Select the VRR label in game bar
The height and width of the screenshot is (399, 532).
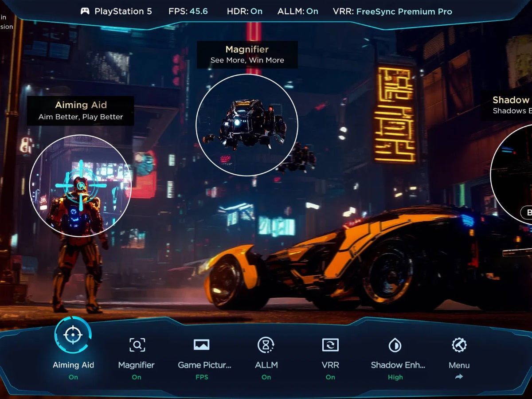pos(330,365)
